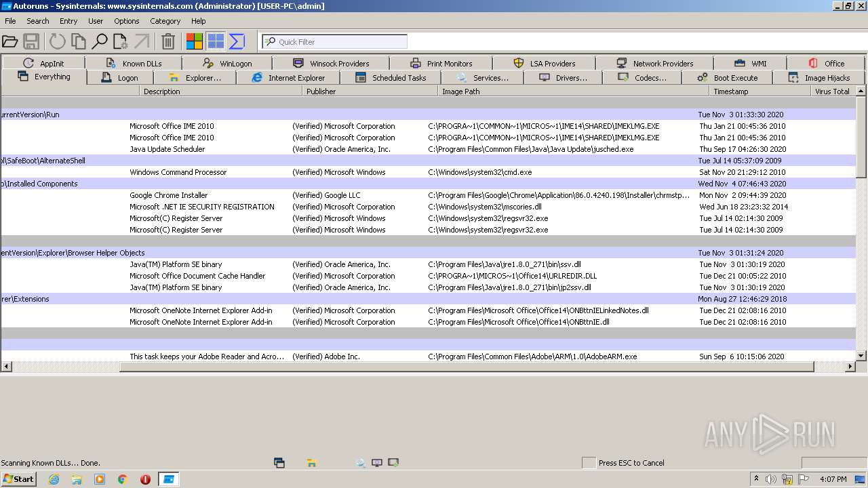
Task: Switch to the LSA Providers tab
Action: (544, 63)
